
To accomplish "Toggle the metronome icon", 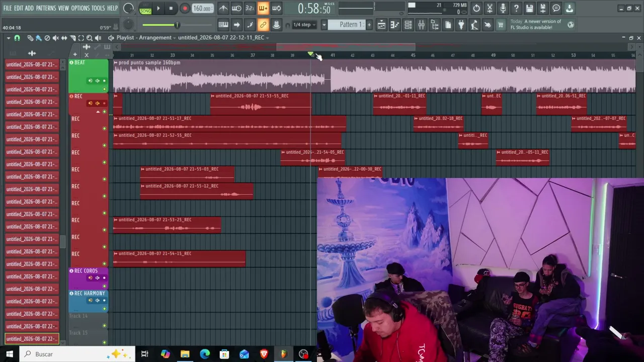I will pos(223,9).
